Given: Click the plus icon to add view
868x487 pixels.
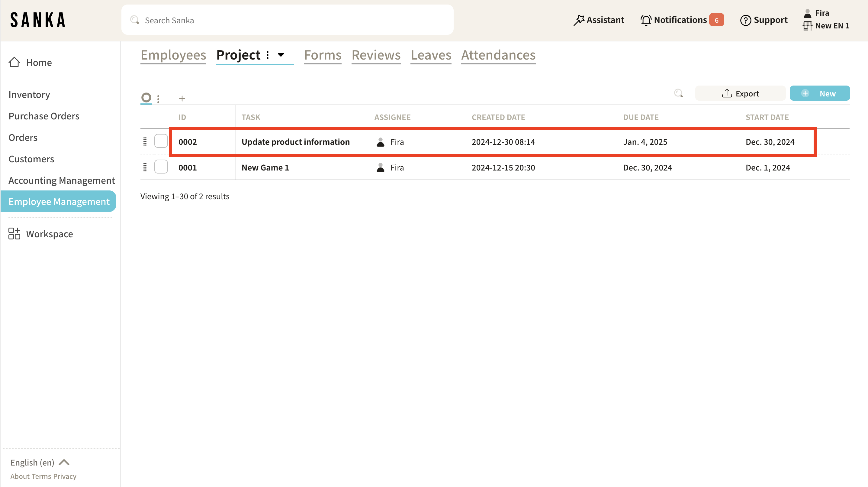Looking at the screenshot, I should 182,98.
